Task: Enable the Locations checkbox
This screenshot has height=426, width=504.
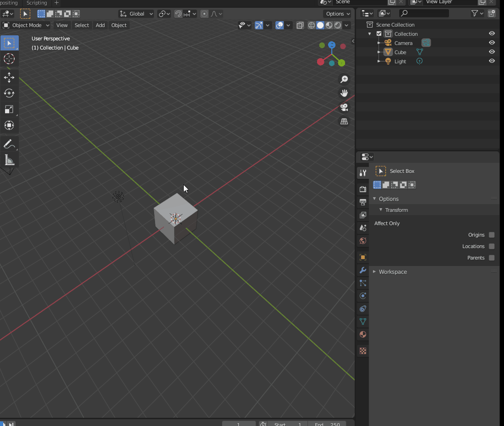Action: tap(492, 246)
